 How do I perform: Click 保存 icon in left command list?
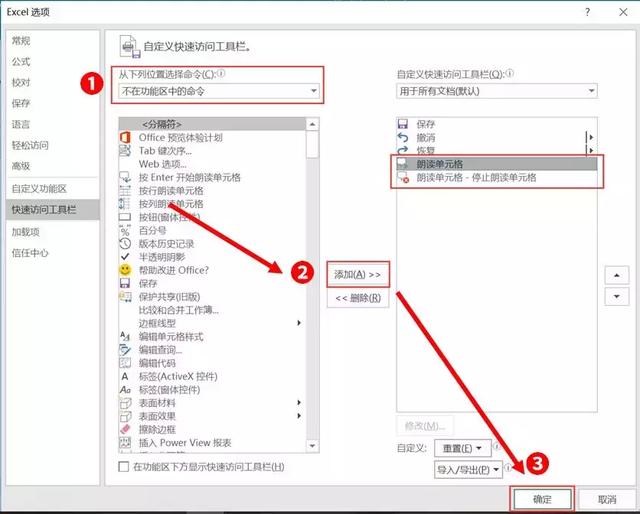coord(125,283)
